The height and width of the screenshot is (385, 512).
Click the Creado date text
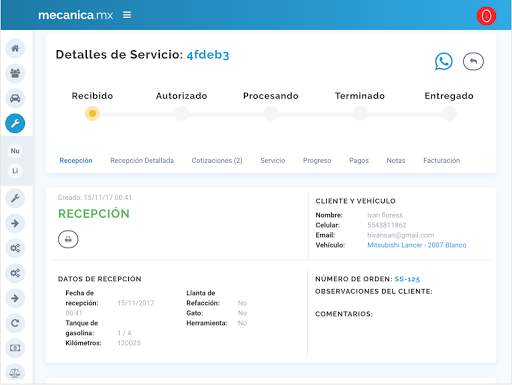(x=95, y=197)
